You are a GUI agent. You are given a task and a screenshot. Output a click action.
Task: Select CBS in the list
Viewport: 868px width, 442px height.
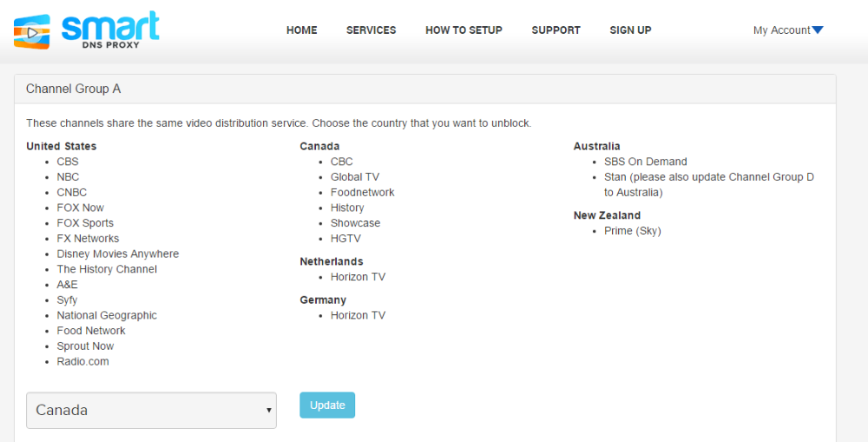pos(68,162)
